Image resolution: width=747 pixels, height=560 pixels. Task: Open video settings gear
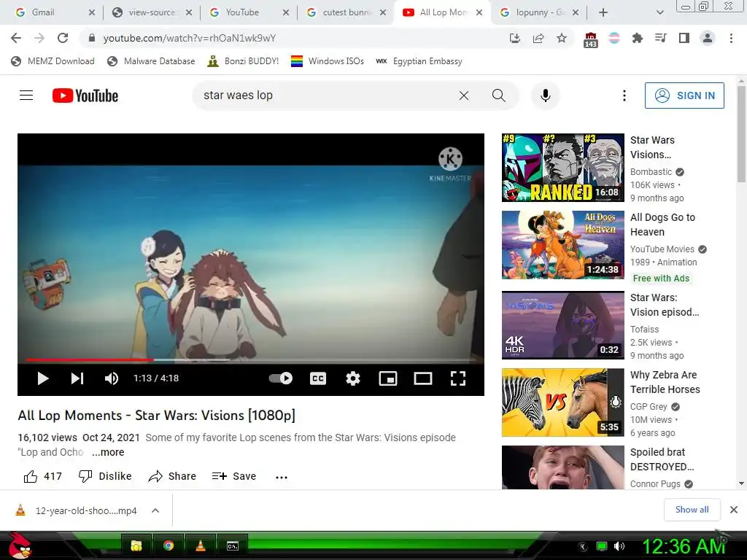353,378
